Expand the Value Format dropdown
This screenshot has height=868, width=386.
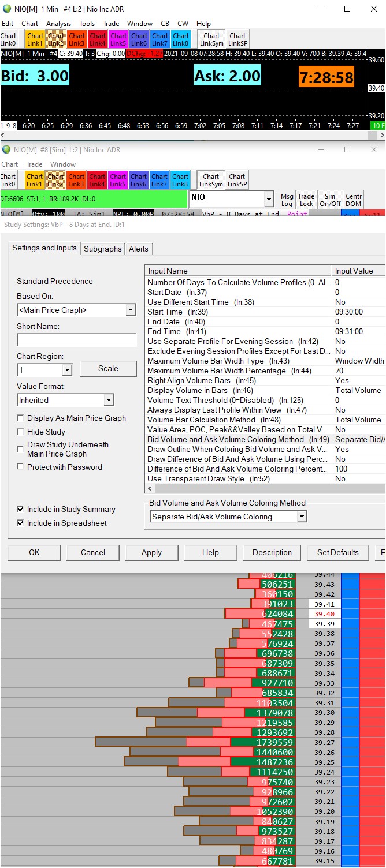click(109, 400)
